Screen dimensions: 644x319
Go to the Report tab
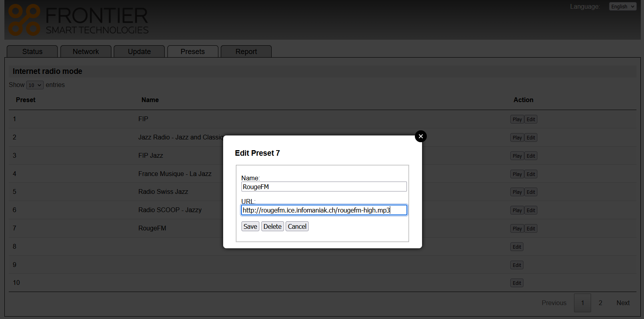point(246,52)
